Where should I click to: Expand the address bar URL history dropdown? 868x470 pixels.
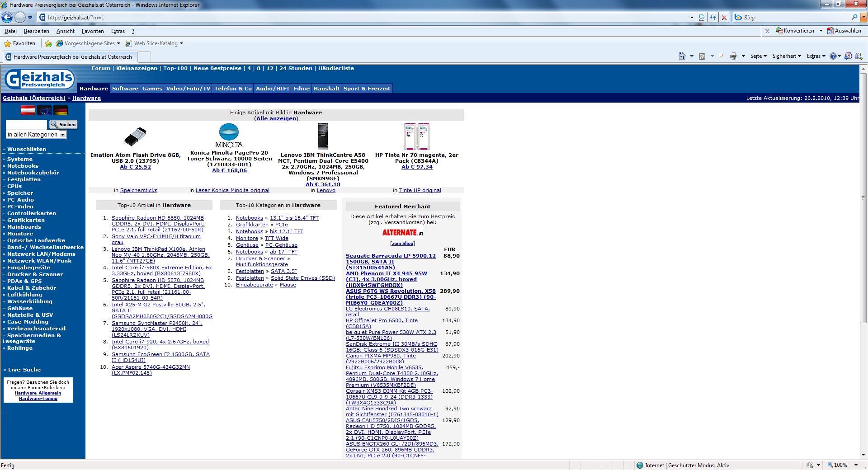click(x=692, y=18)
